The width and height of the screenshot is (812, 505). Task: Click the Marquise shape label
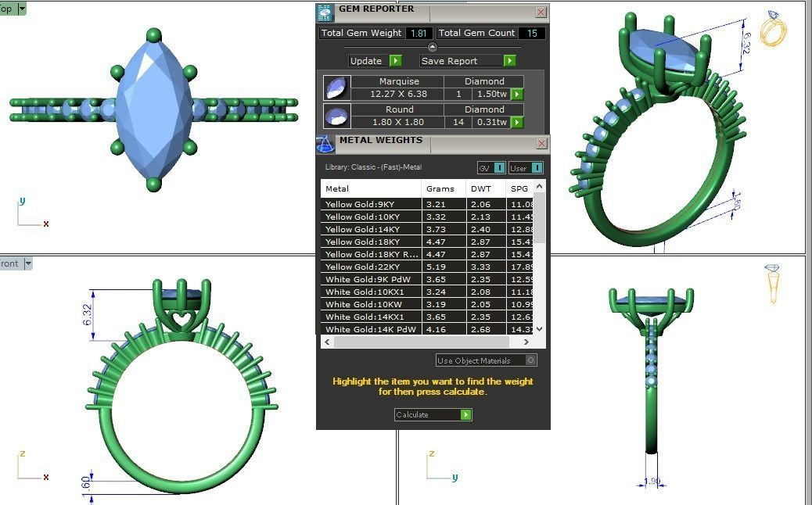point(399,81)
